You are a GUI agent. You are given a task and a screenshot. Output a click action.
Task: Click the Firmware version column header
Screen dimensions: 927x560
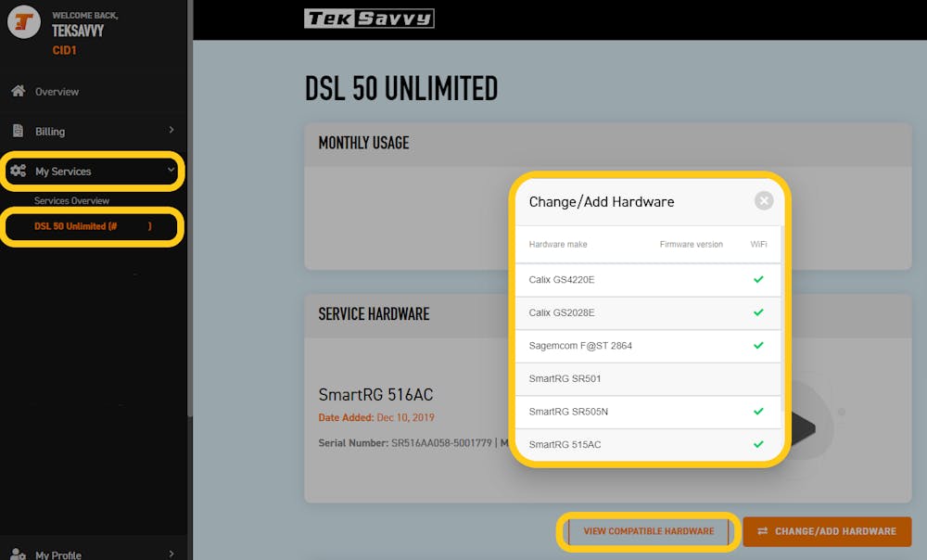692,244
